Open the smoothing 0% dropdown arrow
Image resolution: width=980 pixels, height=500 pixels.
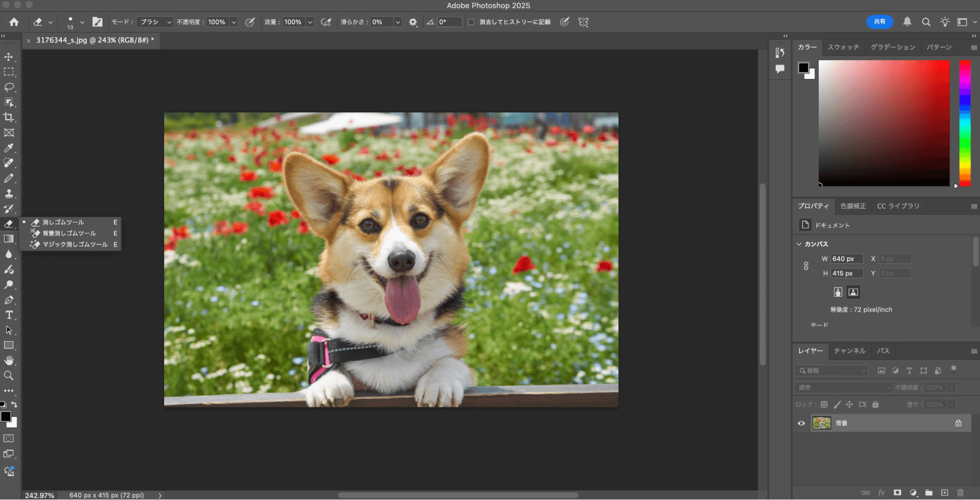pos(398,22)
